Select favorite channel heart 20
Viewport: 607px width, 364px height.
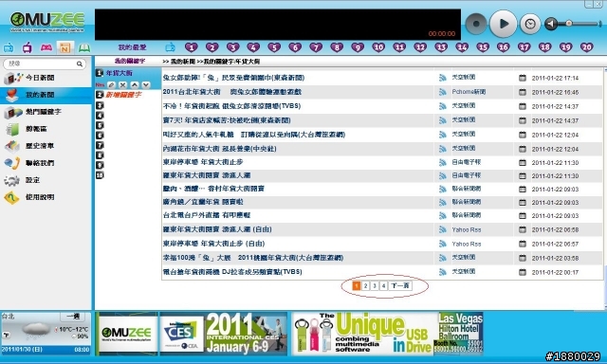(x=586, y=47)
